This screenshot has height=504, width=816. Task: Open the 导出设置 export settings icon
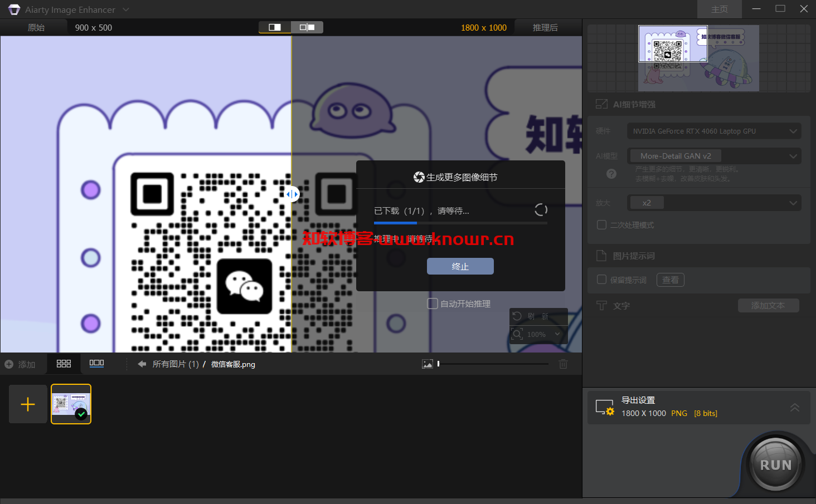click(x=605, y=408)
